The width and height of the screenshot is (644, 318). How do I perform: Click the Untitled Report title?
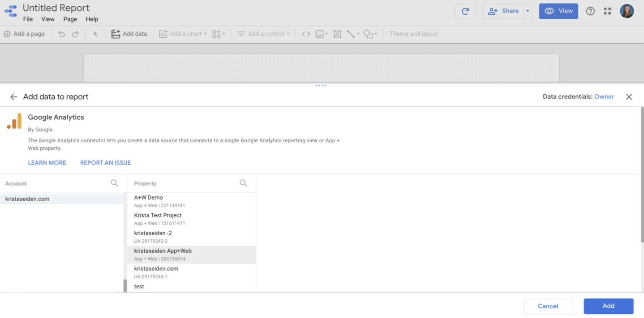coord(56,8)
